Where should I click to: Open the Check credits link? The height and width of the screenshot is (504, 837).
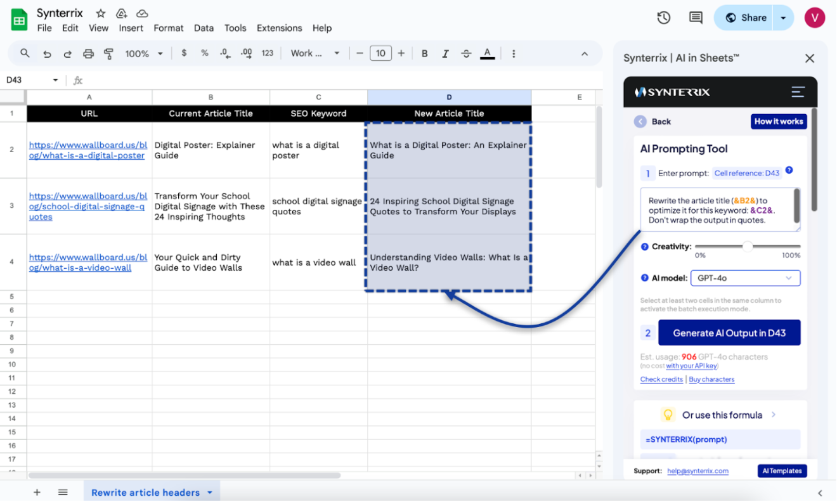661,379
